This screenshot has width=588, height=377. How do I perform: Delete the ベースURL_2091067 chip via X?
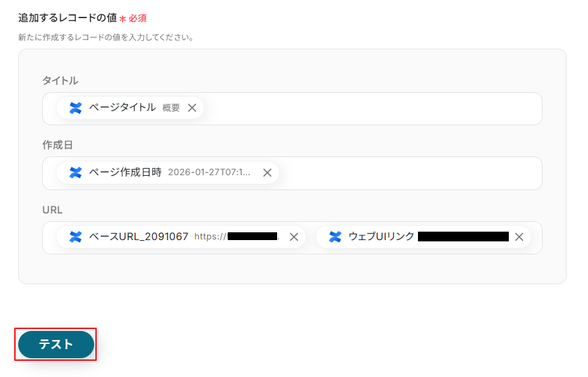point(293,237)
